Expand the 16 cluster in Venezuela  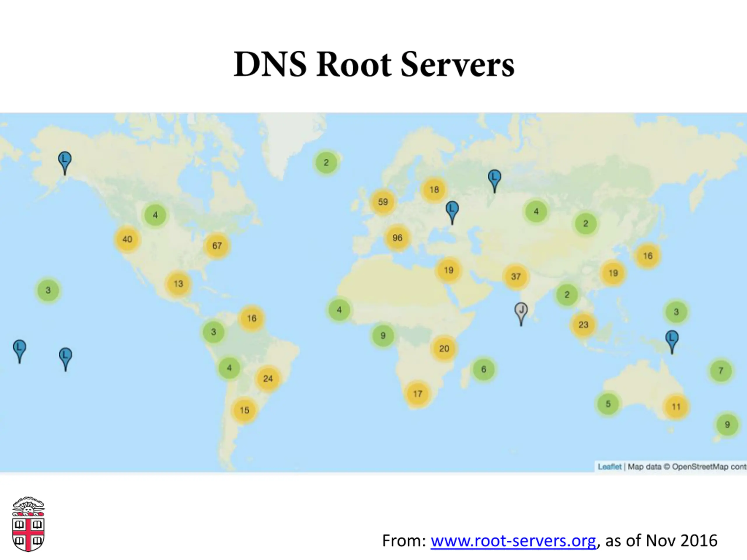(x=252, y=318)
